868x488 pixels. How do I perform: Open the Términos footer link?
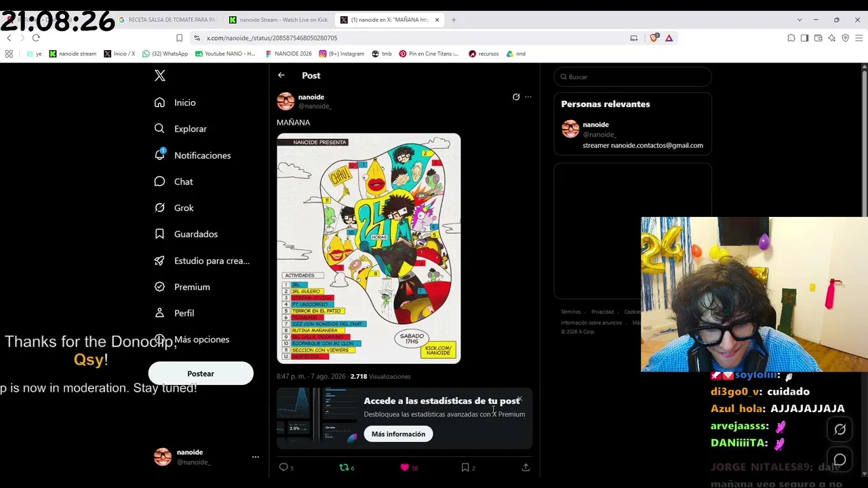tap(571, 312)
